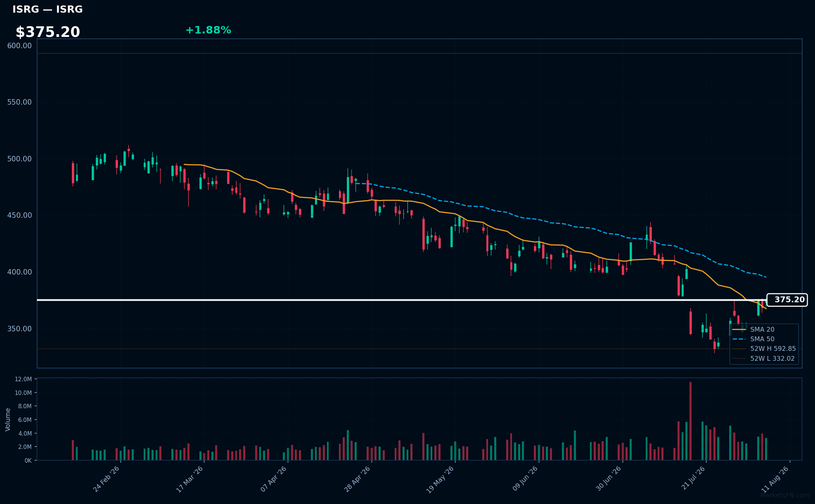Click the 11 Aug '26 date label

pyautogui.click(x=776, y=479)
